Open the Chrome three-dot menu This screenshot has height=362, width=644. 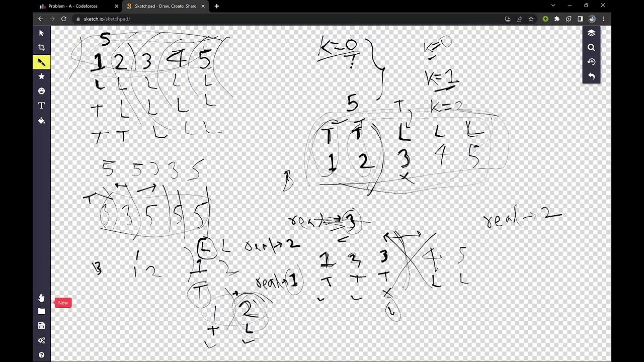603,19
